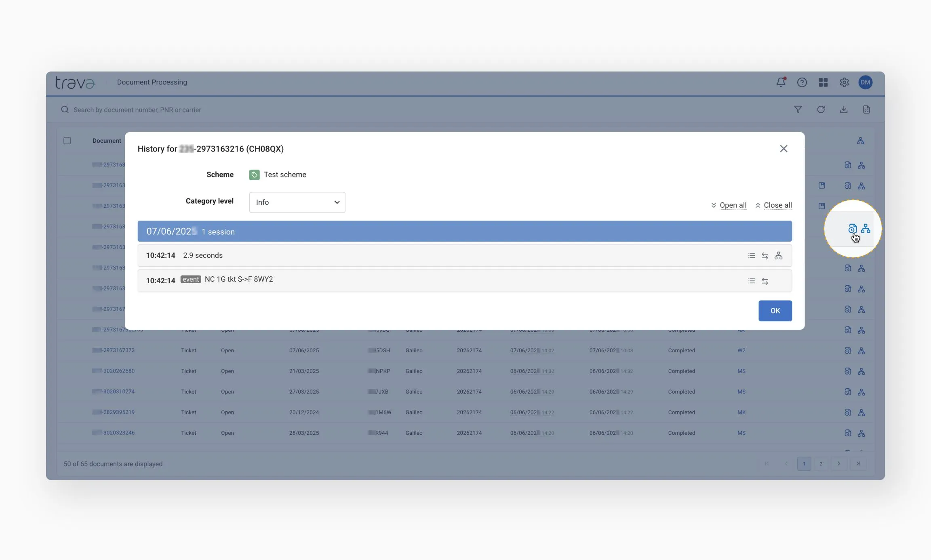
Task: Click hierarchy icon on 2.9 seconds session row
Action: click(779, 256)
